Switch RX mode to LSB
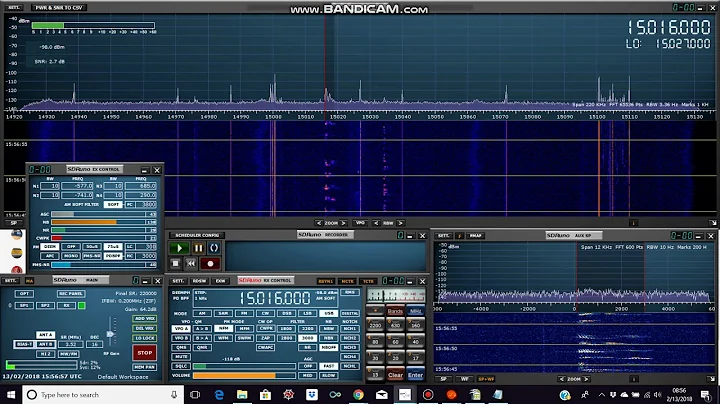The width and height of the screenshot is (720, 404). tap(308, 313)
